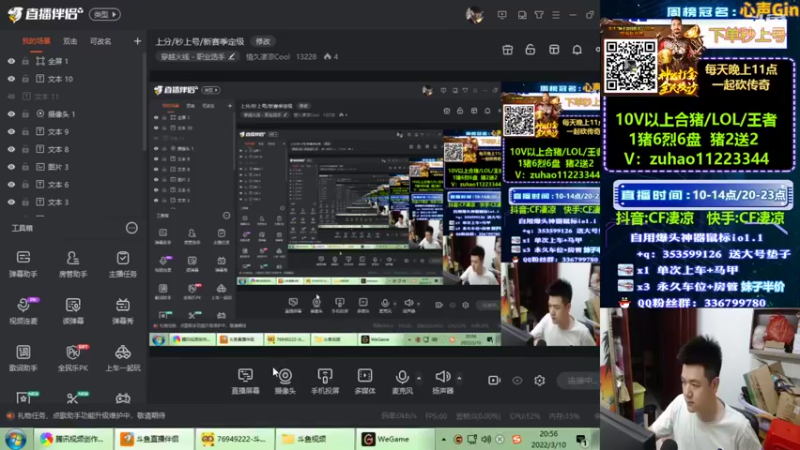Switch to the 可改名 scene tab
Screen dimensions: 800x450
point(101,41)
